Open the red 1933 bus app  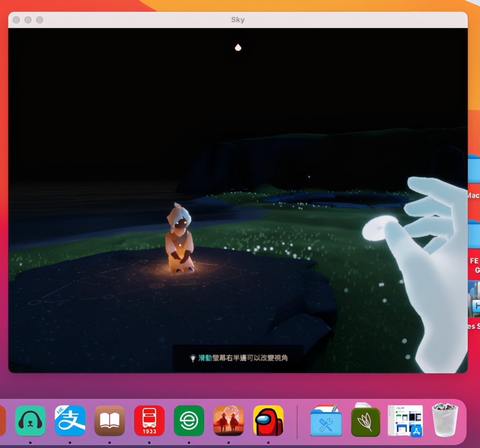point(149,421)
